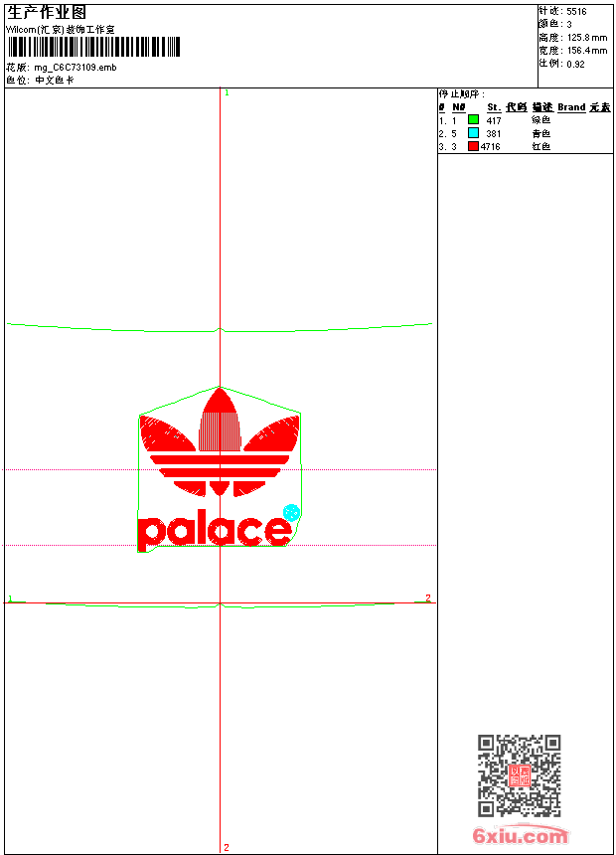Select the 'Wilcom(汇京)装饰工作室' studio name
616x855 pixels.
click(x=61, y=30)
